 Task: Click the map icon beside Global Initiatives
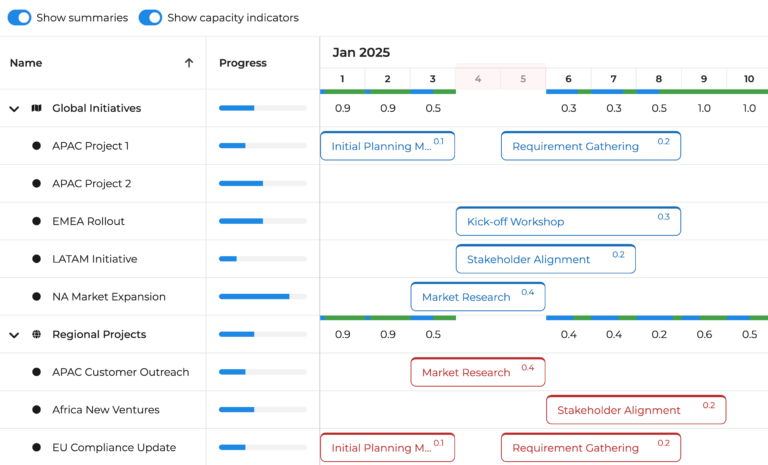point(37,108)
